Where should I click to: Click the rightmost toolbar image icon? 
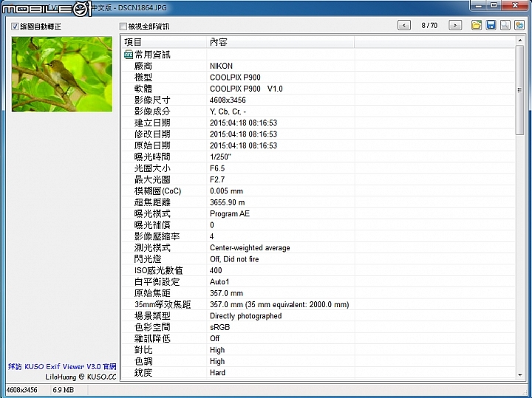[519, 25]
